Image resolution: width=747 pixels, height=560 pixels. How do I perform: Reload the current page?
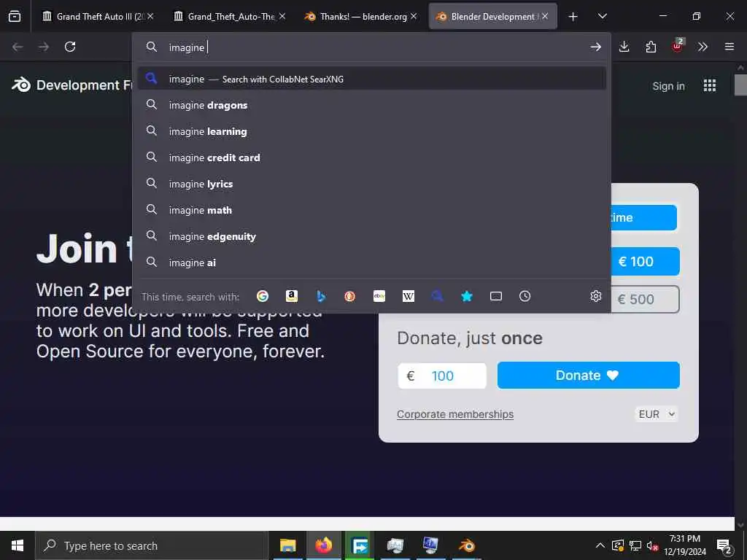pos(70,47)
